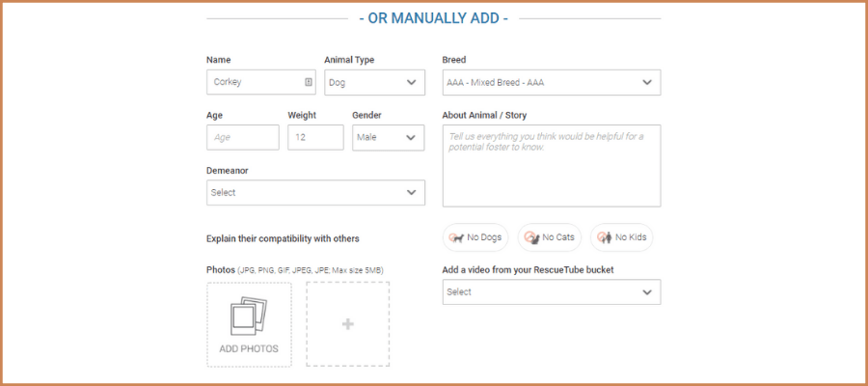Click the Name field containing Corkey
The width and height of the screenshot is (868, 386).
pos(253,82)
